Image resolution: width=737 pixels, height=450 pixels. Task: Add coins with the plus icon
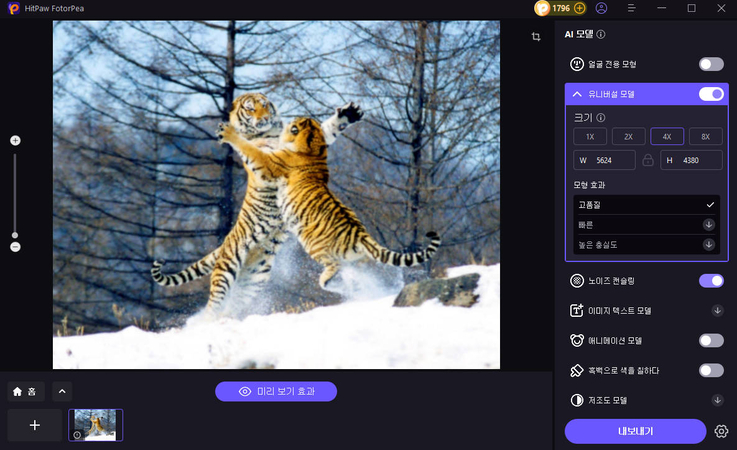click(580, 8)
